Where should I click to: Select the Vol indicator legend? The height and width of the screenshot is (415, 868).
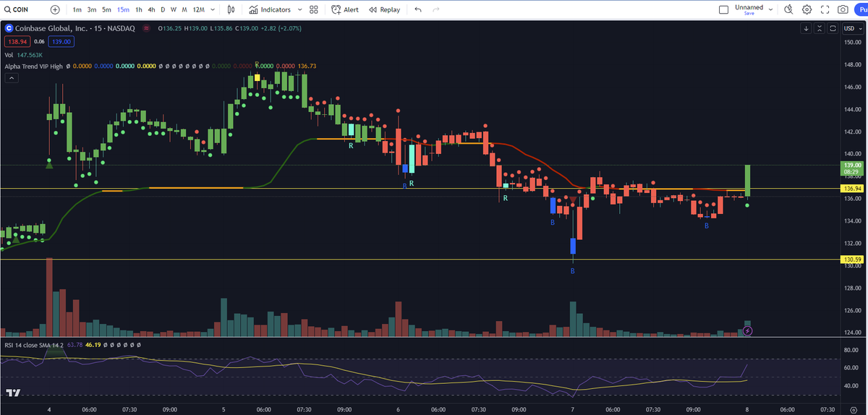(9, 54)
